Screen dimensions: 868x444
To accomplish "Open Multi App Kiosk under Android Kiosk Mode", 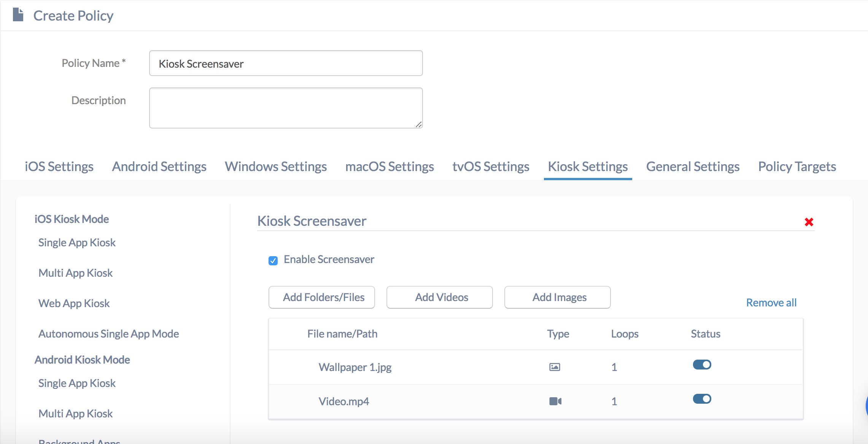I will 76,414.
